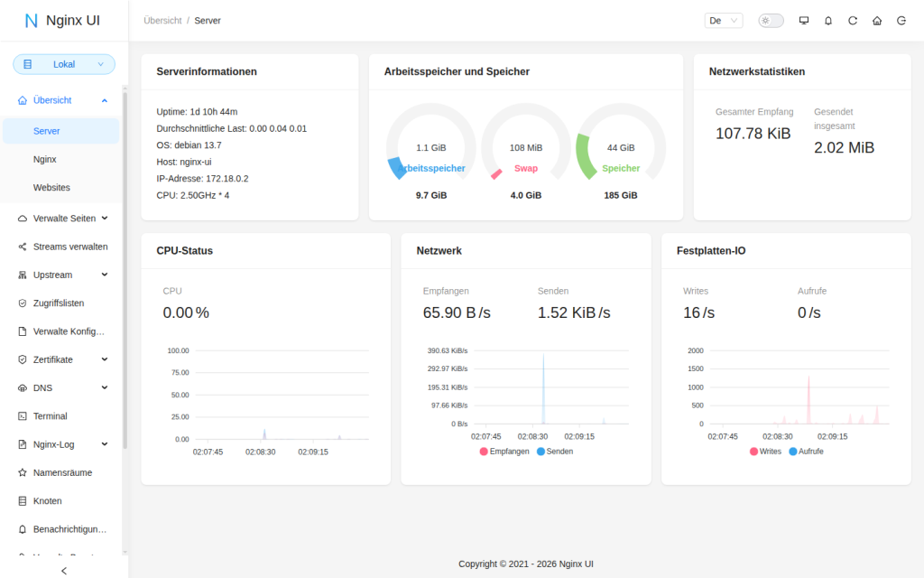Click the Upstream cluster icon
This screenshot has height=578, width=924.
[23, 275]
